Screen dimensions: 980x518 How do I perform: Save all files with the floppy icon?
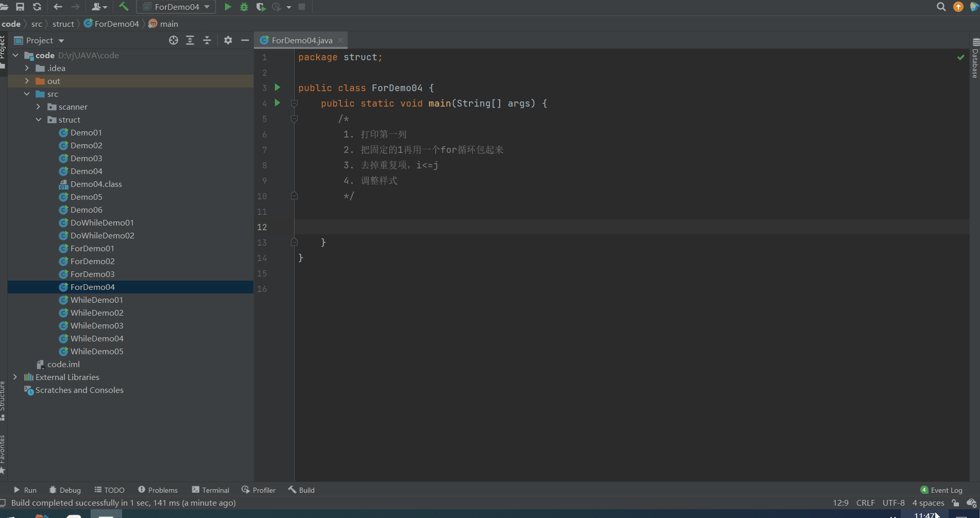point(20,7)
